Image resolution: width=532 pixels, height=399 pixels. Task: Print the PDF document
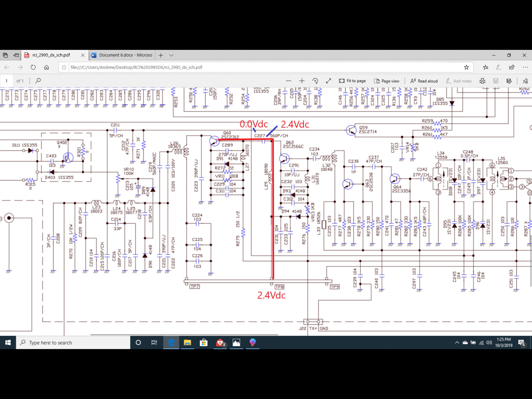[x=482, y=81]
